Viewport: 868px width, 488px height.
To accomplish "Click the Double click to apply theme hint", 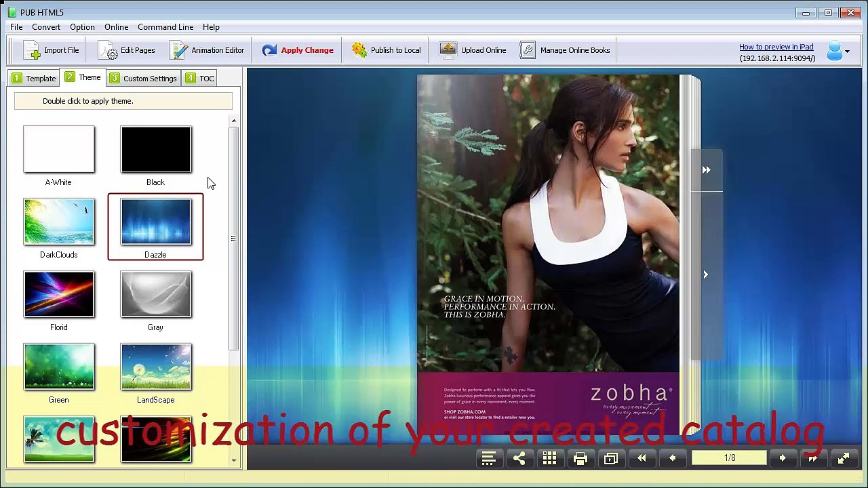I will tap(123, 101).
